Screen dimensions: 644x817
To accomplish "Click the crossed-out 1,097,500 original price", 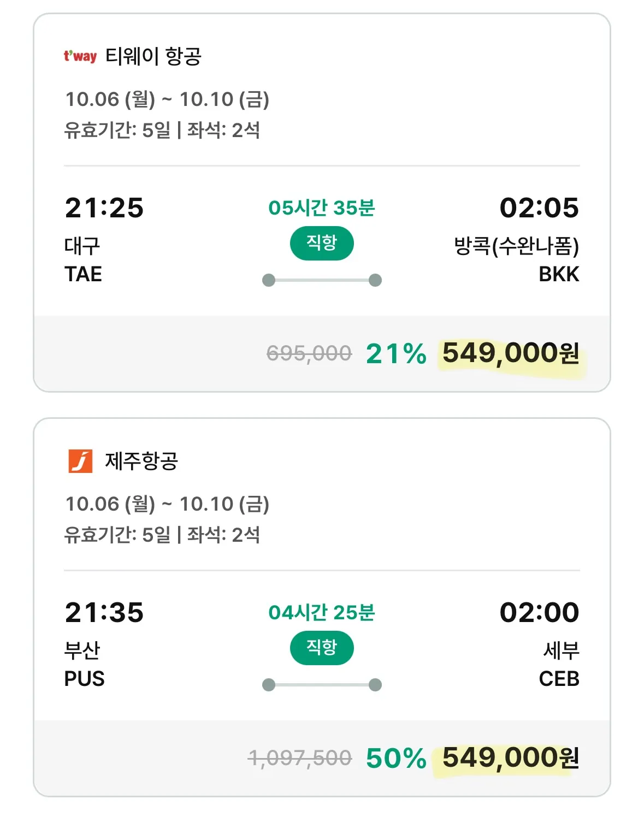I will pyautogui.click(x=300, y=758).
